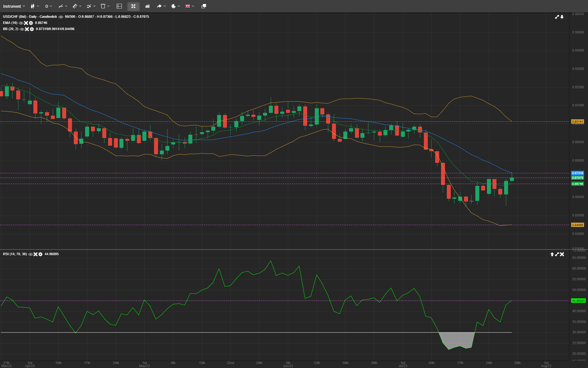Viewport: 588px width, 368px height.
Task: Open the drawing/trendline tool
Action: tap(61, 6)
